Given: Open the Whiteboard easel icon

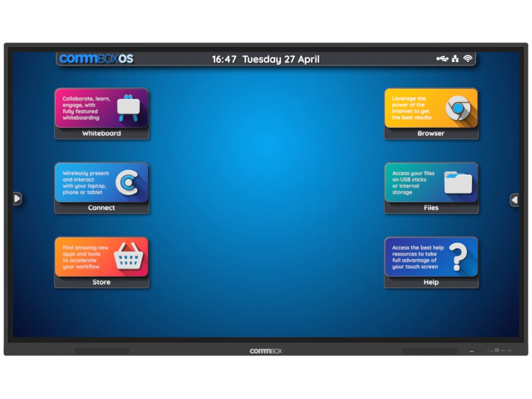Looking at the screenshot, I should coord(128,107).
